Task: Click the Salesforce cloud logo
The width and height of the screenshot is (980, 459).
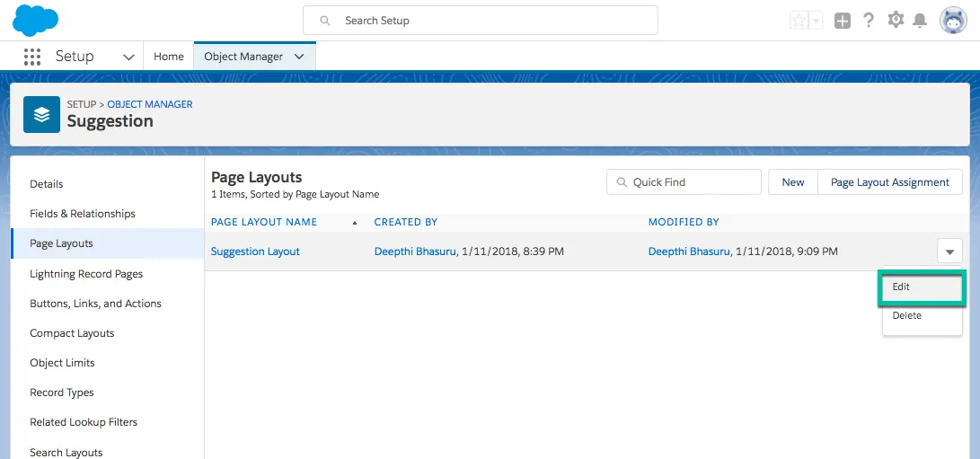Action: click(x=36, y=20)
